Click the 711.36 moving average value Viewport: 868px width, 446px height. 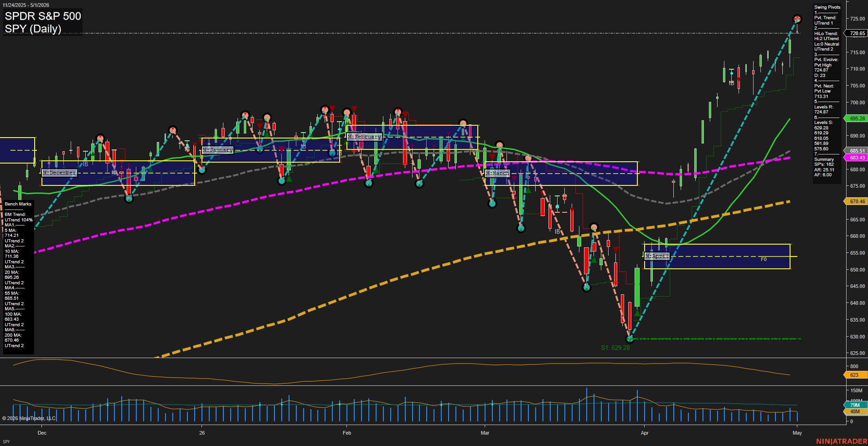(x=12, y=256)
